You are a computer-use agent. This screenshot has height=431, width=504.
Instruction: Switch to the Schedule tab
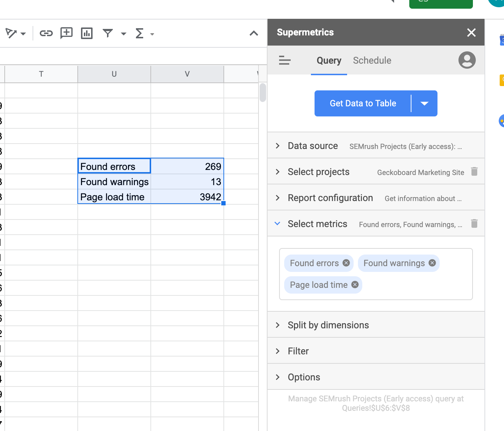372,60
